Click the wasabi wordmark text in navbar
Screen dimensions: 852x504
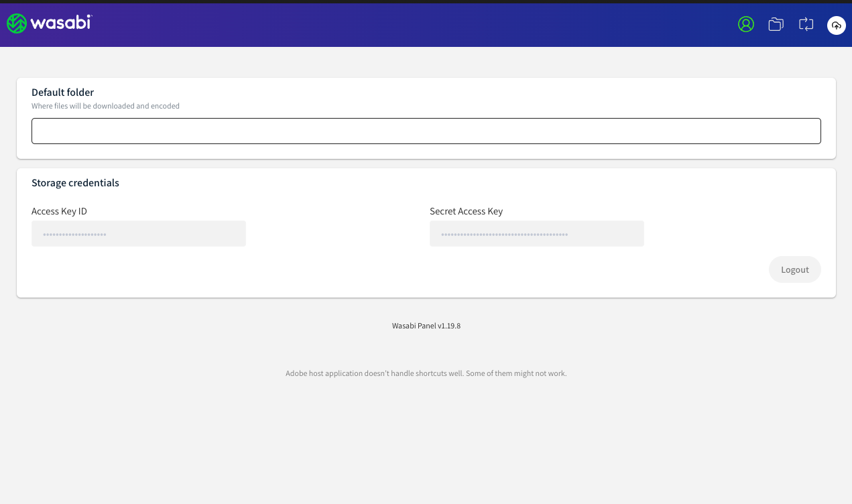tap(60, 22)
